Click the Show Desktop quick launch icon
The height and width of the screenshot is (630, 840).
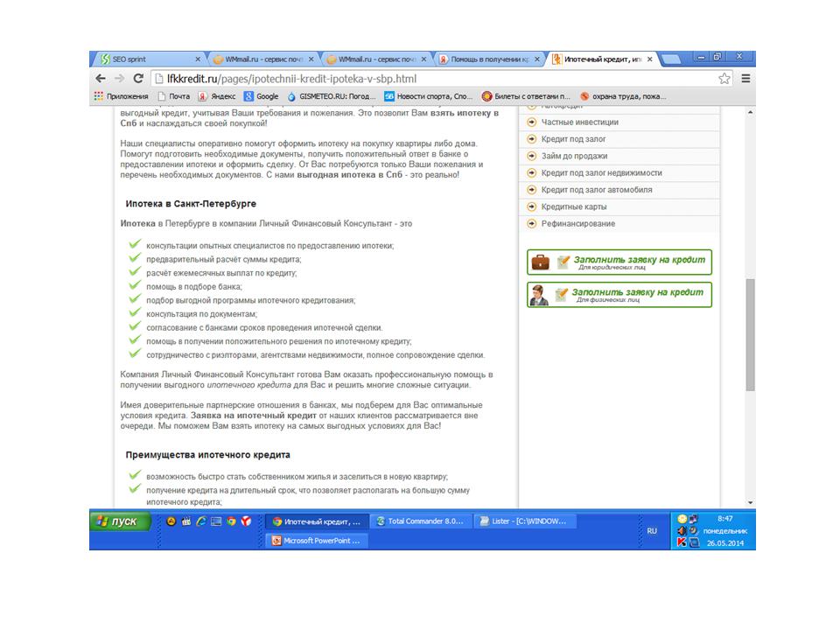pyautogui.click(x=216, y=521)
